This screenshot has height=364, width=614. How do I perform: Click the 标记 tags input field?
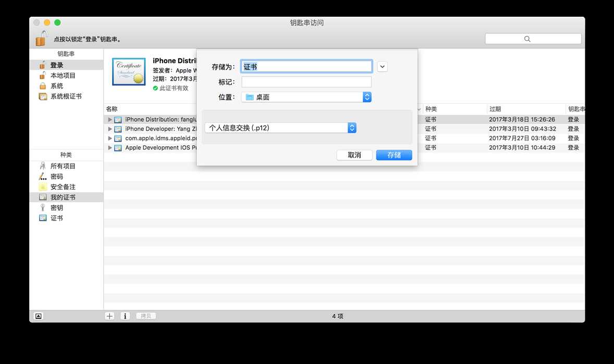(306, 82)
